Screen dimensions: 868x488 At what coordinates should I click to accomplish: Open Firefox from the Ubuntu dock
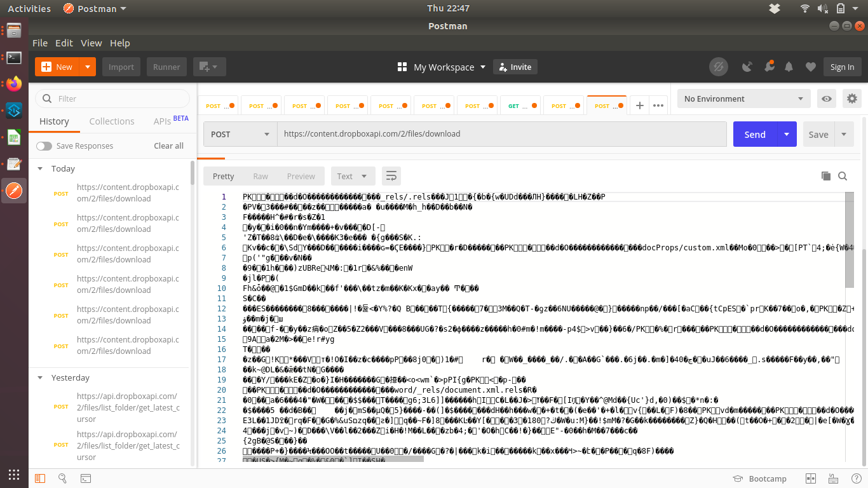tap(14, 84)
